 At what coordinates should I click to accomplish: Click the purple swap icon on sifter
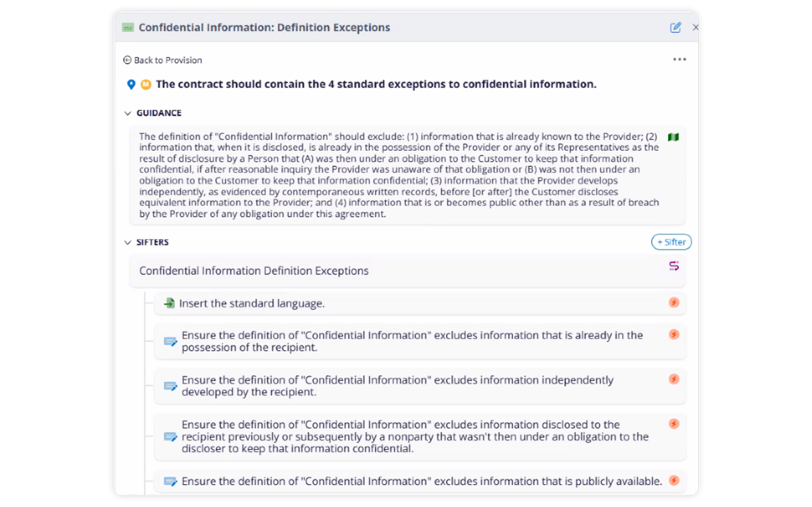pos(674,266)
